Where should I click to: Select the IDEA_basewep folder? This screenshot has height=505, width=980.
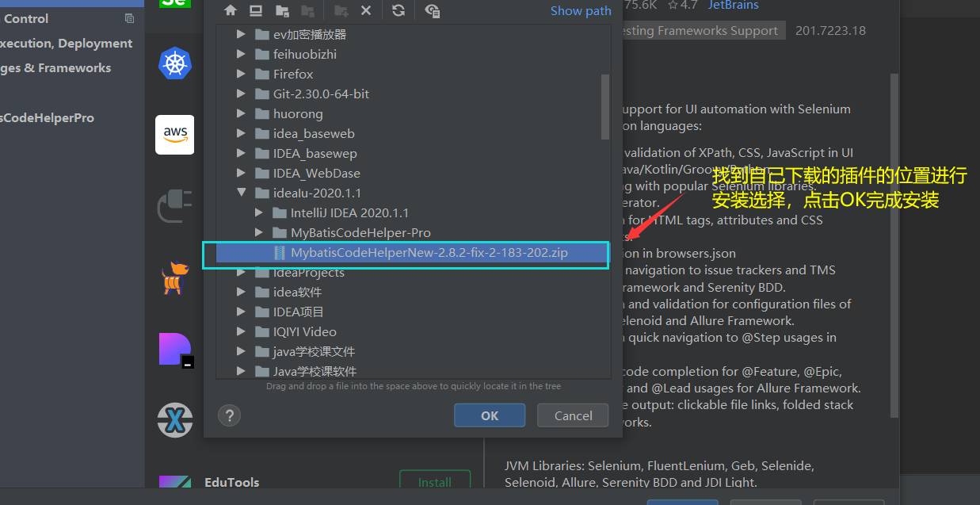(315, 154)
